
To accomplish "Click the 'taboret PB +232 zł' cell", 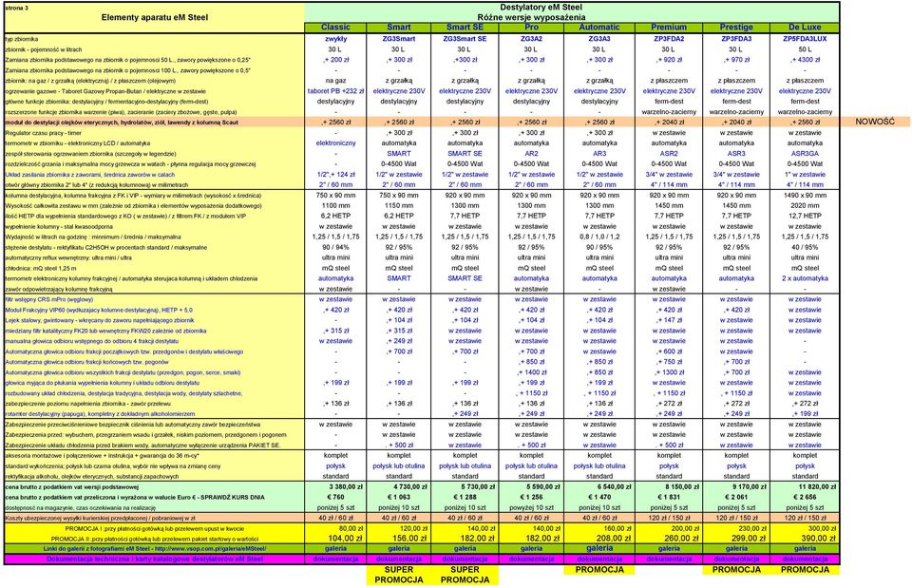I will click(335, 91).
